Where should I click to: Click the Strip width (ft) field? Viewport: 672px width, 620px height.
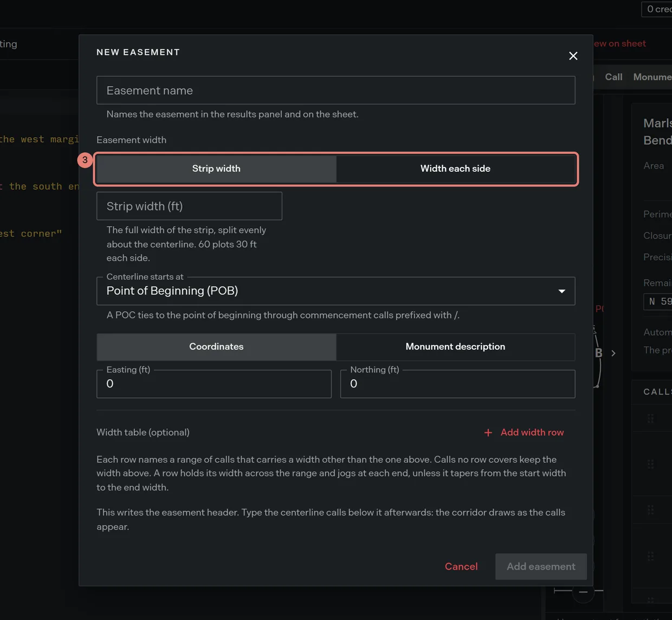click(189, 206)
